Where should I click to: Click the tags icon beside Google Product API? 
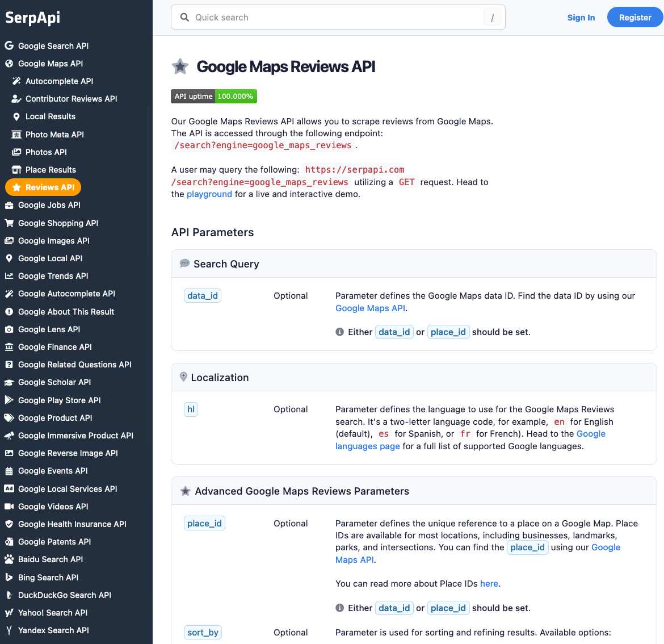[x=9, y=418]
